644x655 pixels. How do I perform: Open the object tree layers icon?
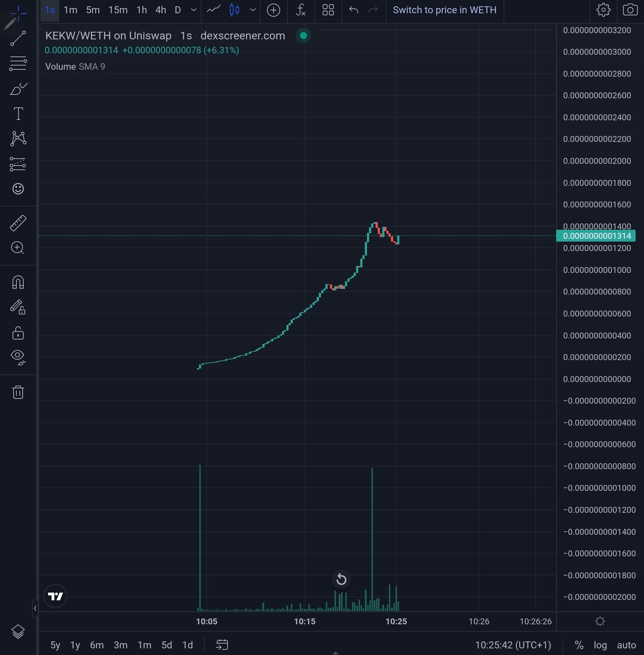pyautogui.click(x=18, y=631)
